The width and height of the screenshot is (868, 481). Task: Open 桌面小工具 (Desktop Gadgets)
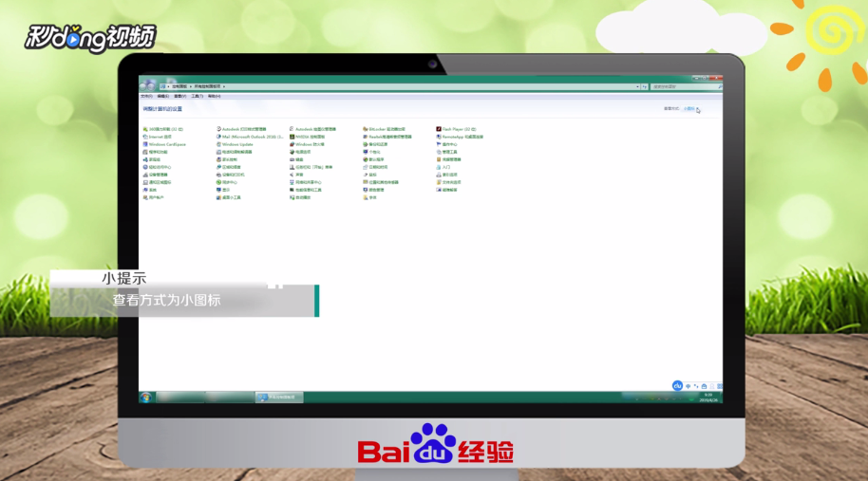coord(229,197)
